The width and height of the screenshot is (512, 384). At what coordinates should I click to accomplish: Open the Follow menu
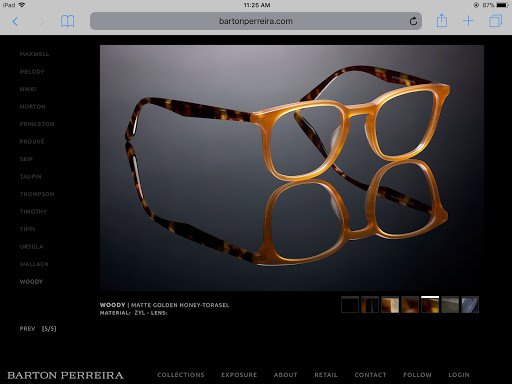(417, 375)
